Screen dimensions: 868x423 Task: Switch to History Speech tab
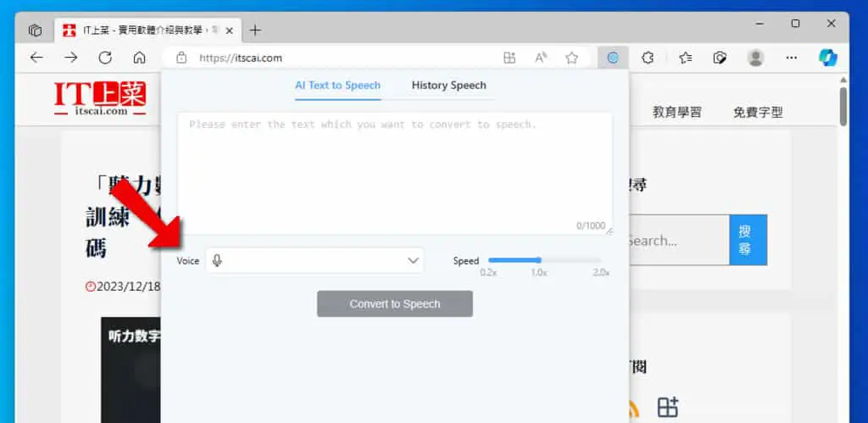pos(449,86)
